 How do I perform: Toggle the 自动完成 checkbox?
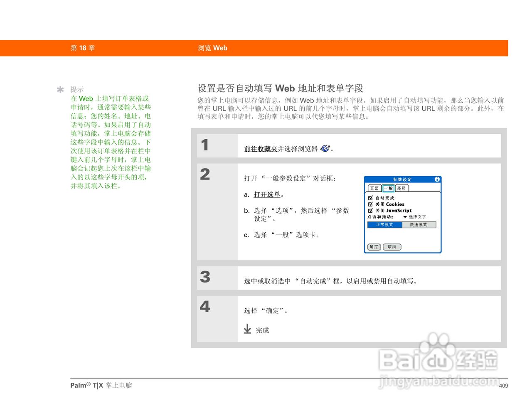pyautogui.click(x=370, y=198)
